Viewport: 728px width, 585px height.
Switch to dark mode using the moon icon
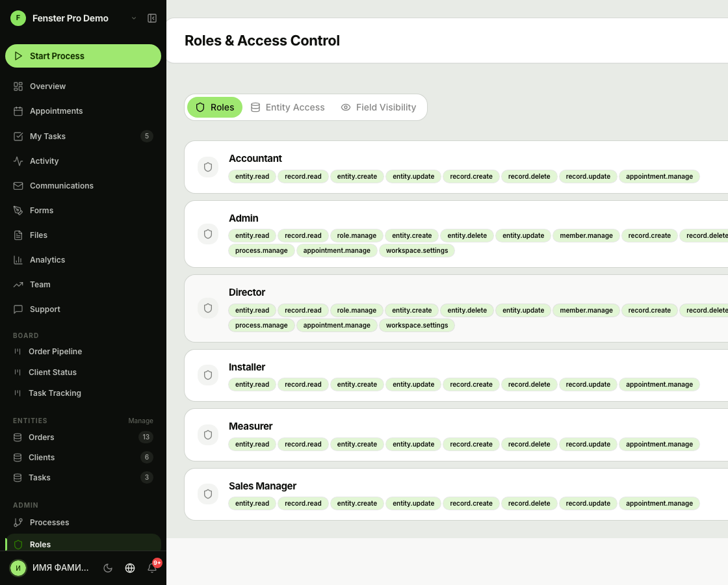pyautogui.click(x=108, y=567)
